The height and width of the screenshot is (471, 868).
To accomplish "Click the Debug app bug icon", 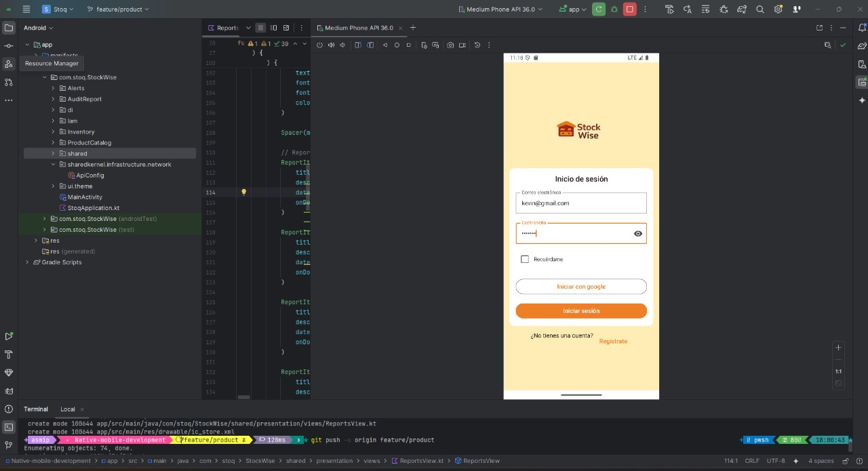I will coord(614,9).
